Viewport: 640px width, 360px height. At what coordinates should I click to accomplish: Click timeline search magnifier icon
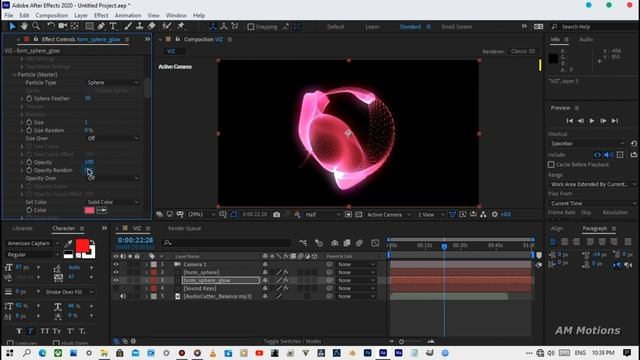(167, 243)
